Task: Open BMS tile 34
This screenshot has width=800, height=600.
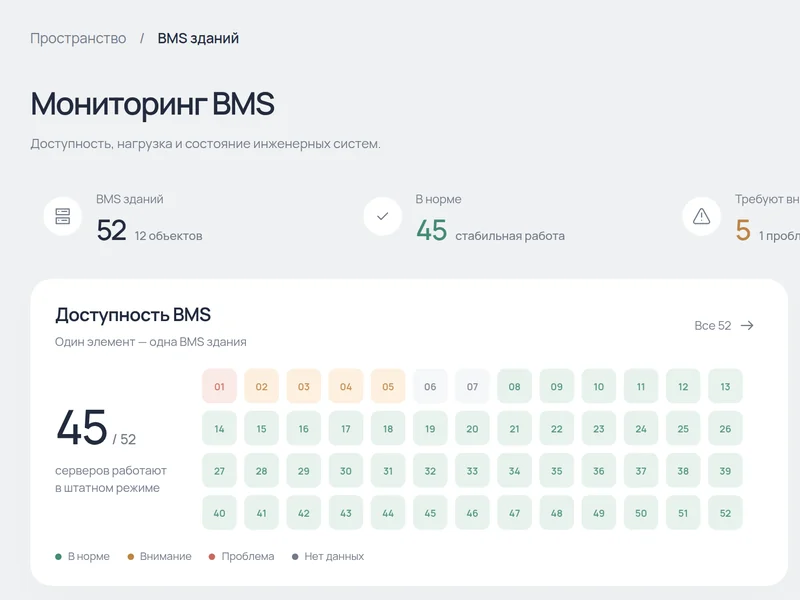Action: coord(514,471)
